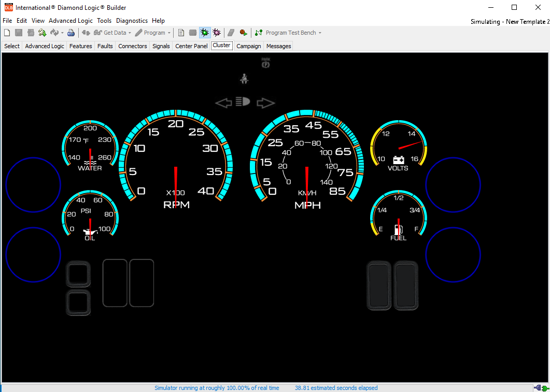Click the wrench-and-gear tool icon
This screenshot has width=550, height=392.
(x=42, y=32)
